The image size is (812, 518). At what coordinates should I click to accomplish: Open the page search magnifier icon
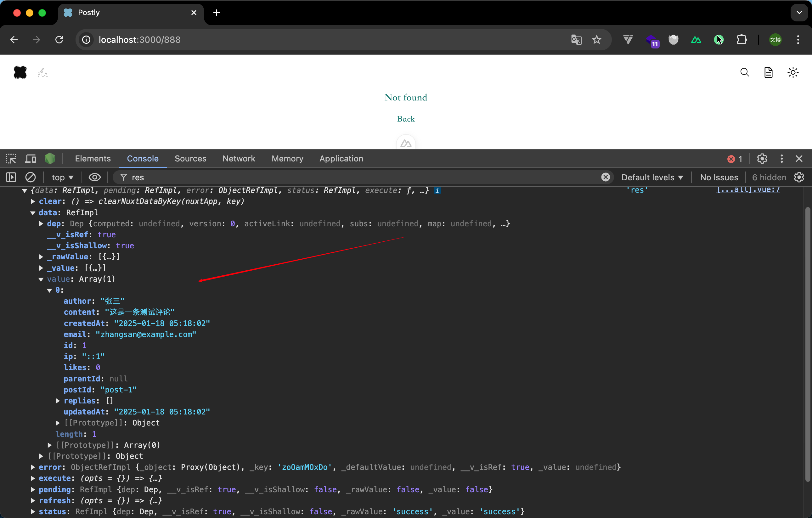coord(744,72)
